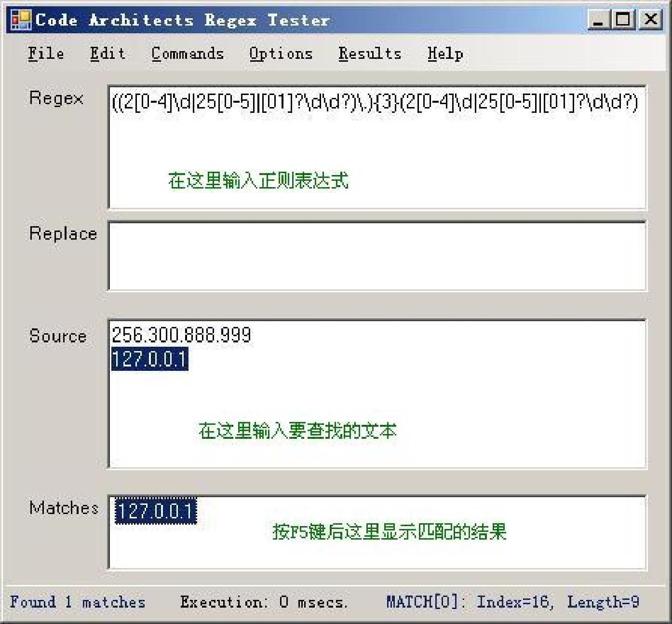Click the Regex Tester app icon in title bar
This screenshot has height=624, width=672.
21,20
